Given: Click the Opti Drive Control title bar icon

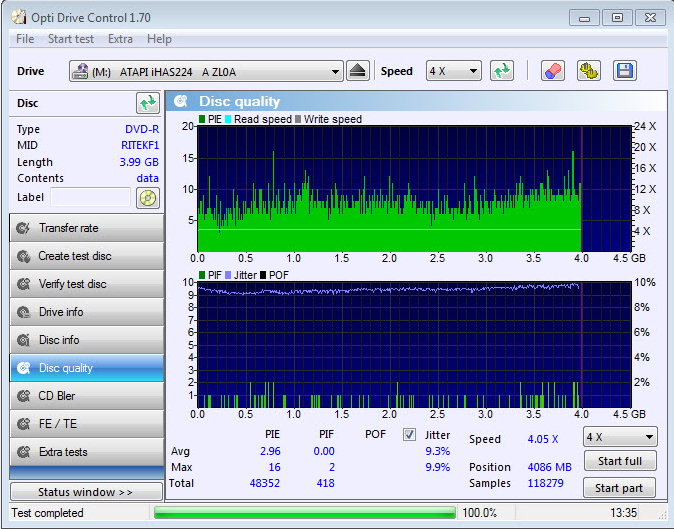Looking at the screenshot, I should [x=18, y=17].
